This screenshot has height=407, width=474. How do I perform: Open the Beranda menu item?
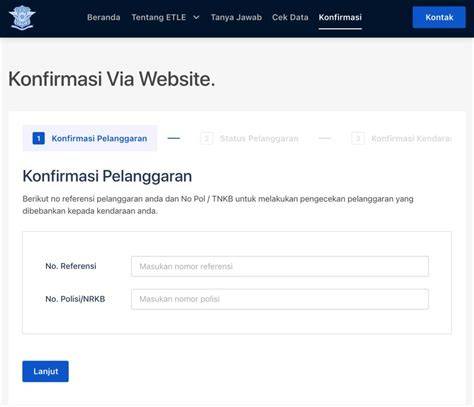tap(103, 17)
